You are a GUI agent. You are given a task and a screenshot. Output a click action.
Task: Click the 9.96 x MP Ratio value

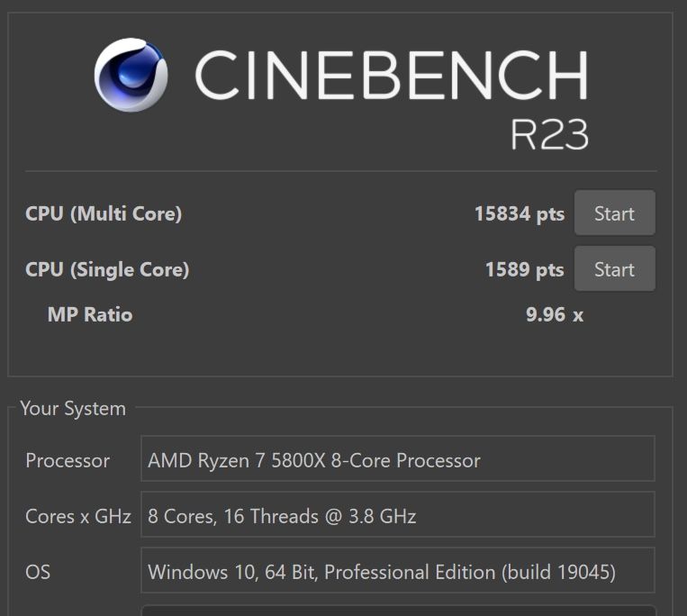tap(554, 314)
